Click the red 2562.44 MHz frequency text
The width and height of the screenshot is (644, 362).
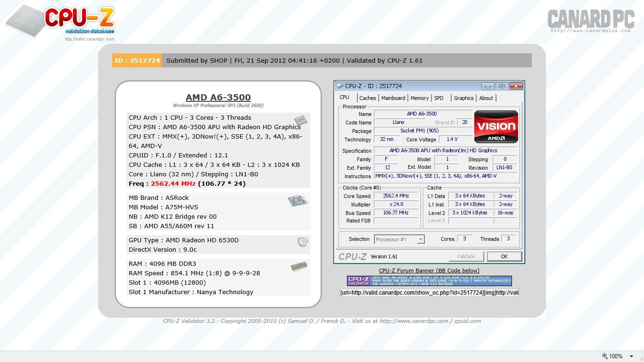click(173, 184)
